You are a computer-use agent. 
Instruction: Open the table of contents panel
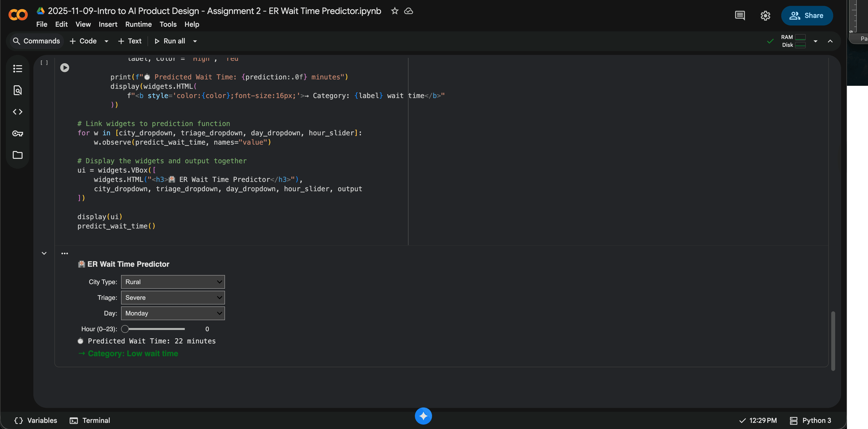(x=18, y=69)
